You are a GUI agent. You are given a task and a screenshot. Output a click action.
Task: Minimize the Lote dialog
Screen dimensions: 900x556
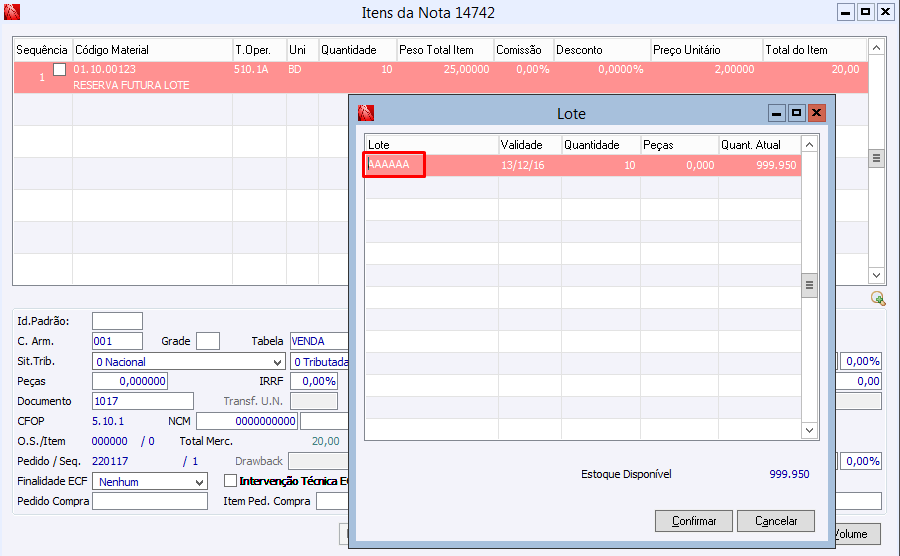(x=776, y=113)
